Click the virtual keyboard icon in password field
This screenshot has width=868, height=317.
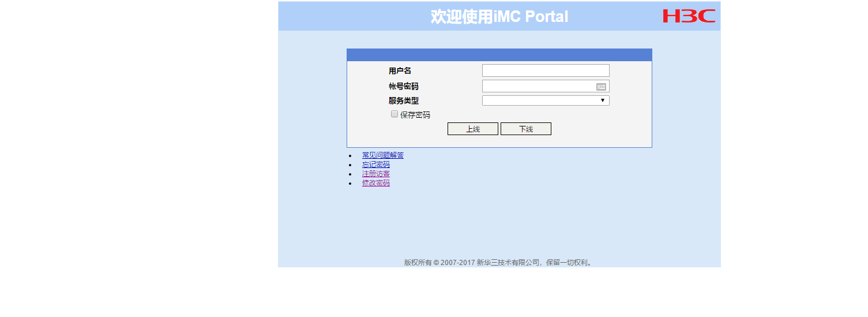[x=601, y=87]
